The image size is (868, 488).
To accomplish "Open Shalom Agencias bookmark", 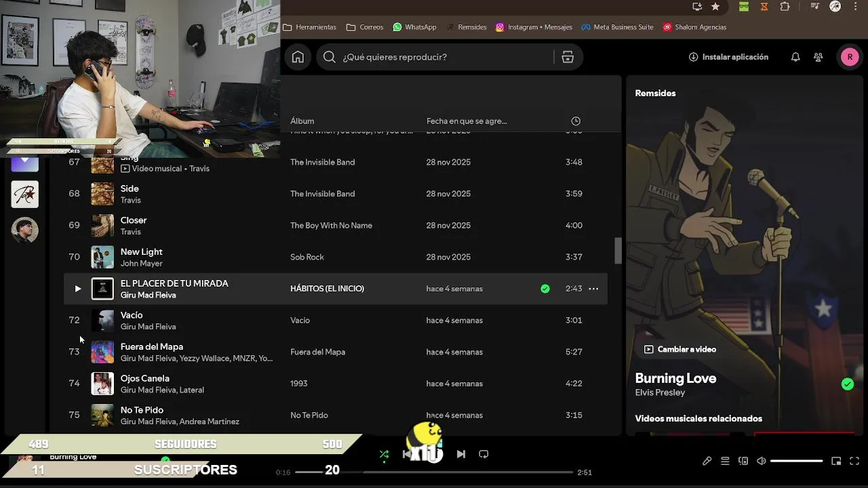I will [x=694, y=27].
